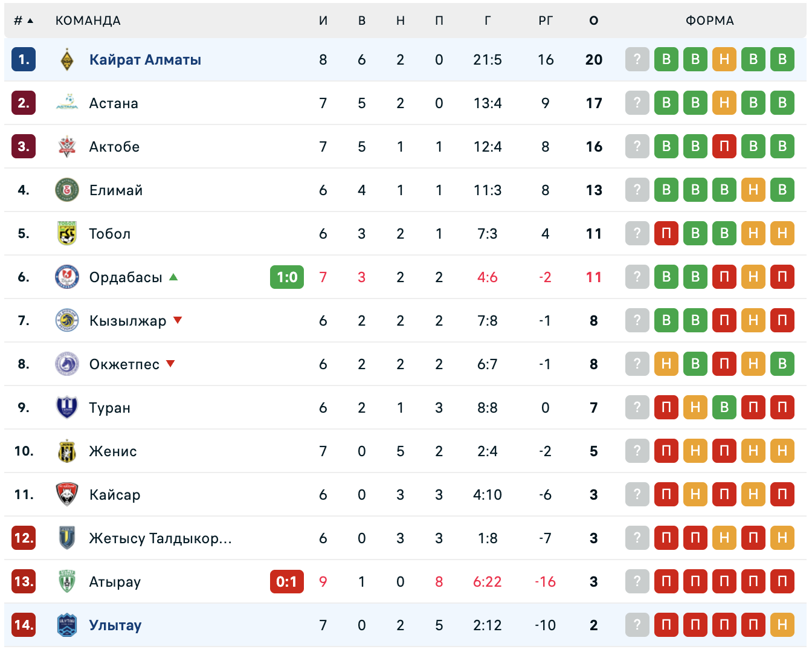812x655 pixels.
Task: Sort table by the # column arrow
Action: pyautogui.click(x=30, y=21)
